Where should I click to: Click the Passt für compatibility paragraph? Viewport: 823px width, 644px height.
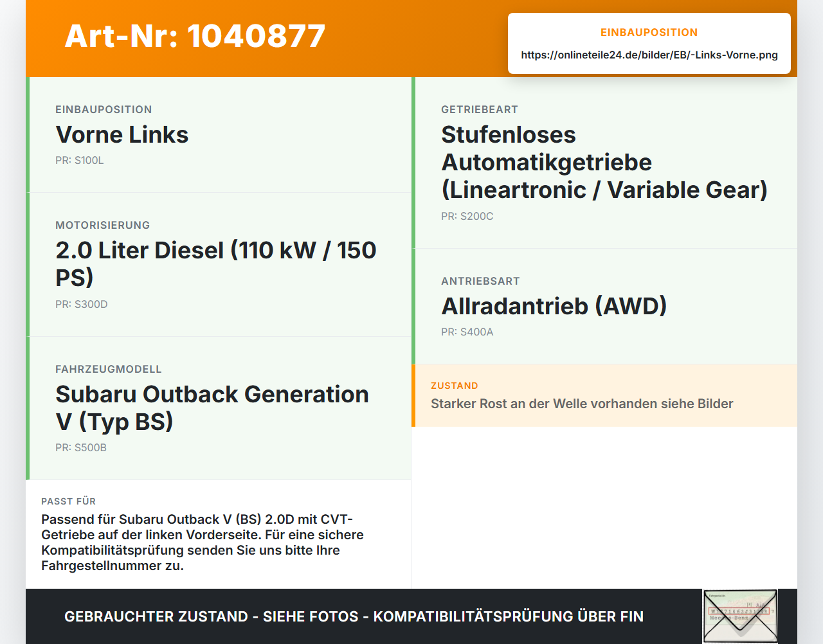pos(203,542)
